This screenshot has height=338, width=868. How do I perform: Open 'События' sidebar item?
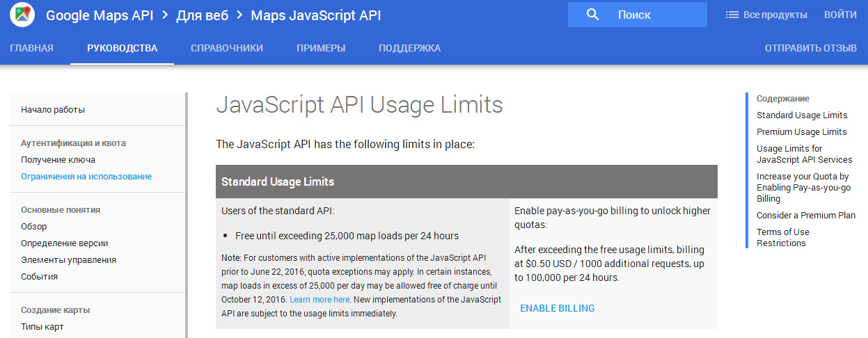(x=39, y=276)
